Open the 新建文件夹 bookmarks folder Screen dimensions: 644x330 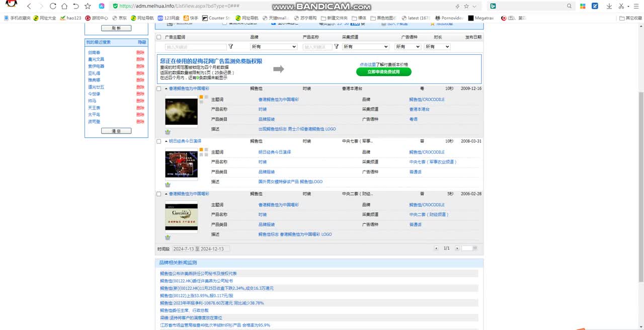[x=334, y=18]
